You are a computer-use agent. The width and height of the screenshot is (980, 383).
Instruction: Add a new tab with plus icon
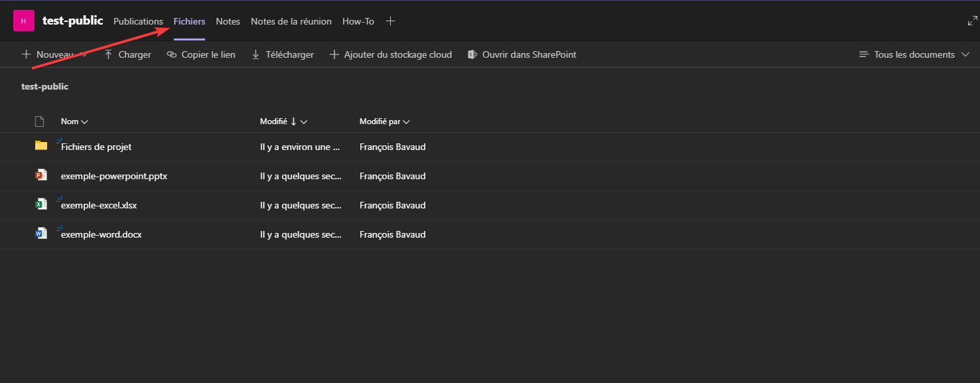pos(391,21)
